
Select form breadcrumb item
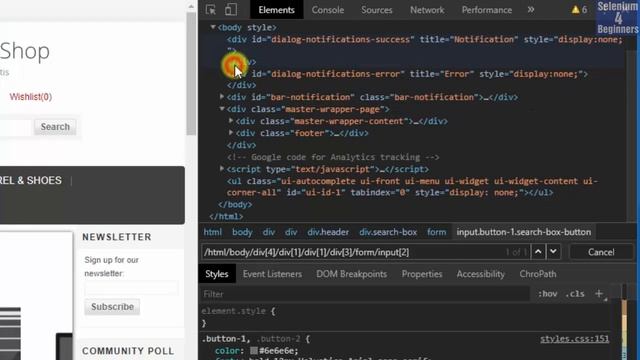tap(436, 232)
